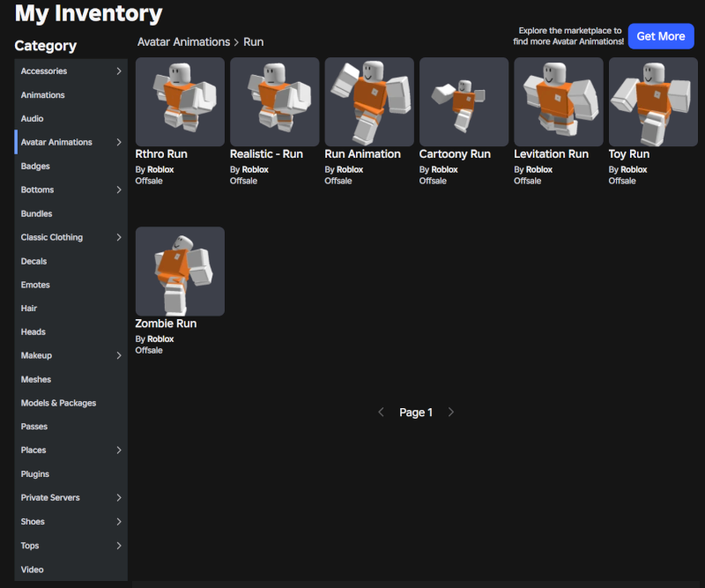Open the Zombie Run title link
705x588 pixels.
[x=166, y=324]
